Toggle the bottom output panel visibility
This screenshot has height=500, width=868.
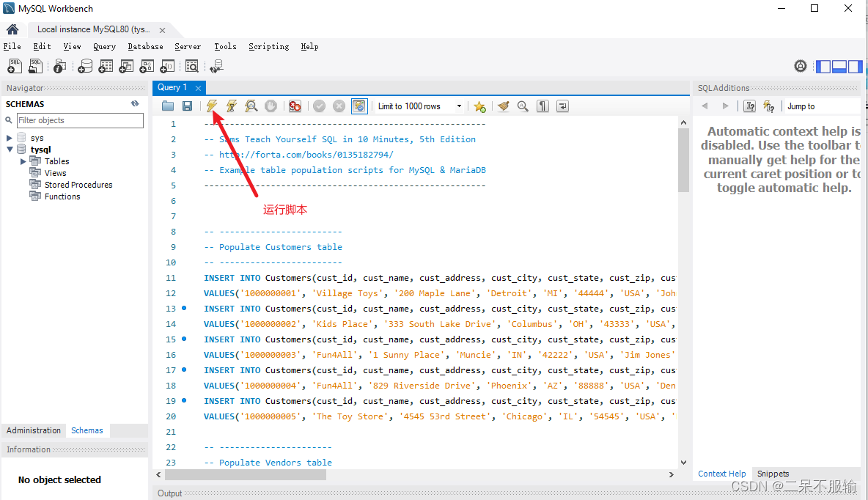pyautogui.click(x=839, y=67)
